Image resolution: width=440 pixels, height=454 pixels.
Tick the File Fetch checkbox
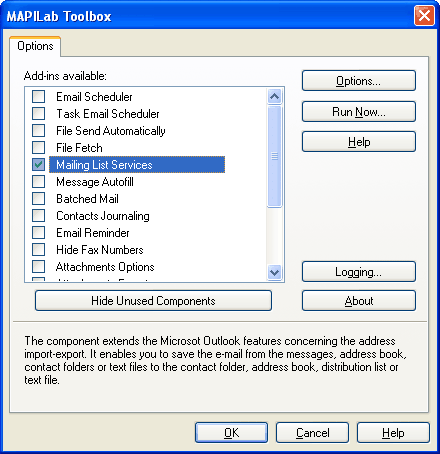(38, 147)
